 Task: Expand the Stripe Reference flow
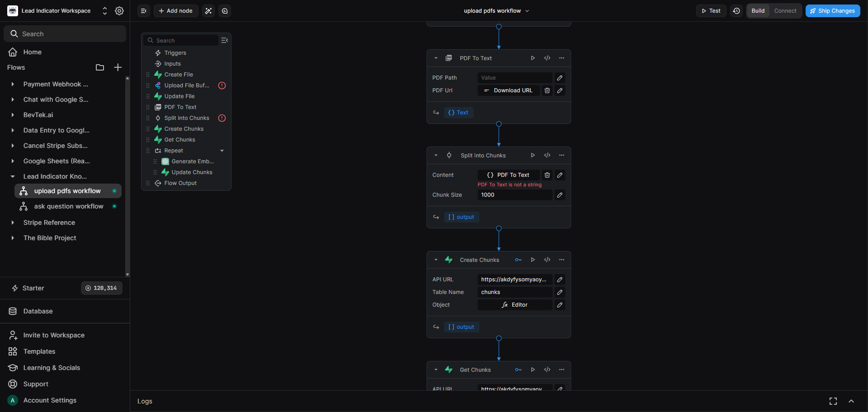click(x=12, y=223)
